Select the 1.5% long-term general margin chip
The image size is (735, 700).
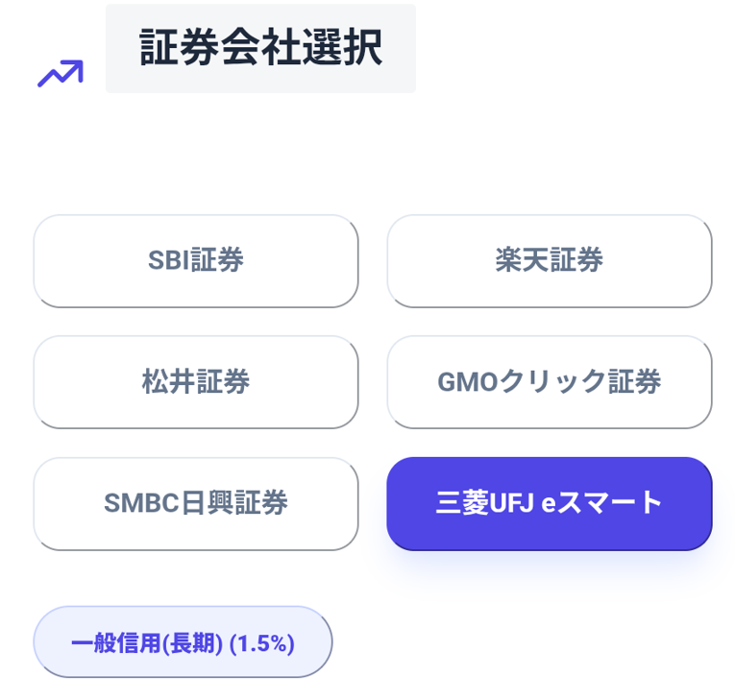[x=183, y=643]
